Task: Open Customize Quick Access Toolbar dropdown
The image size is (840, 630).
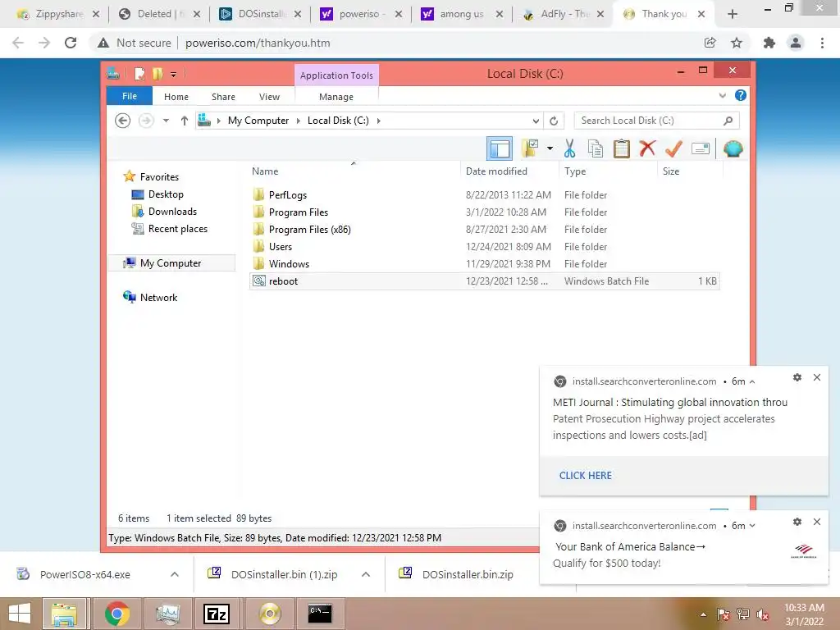Action: tap(174, 74)
